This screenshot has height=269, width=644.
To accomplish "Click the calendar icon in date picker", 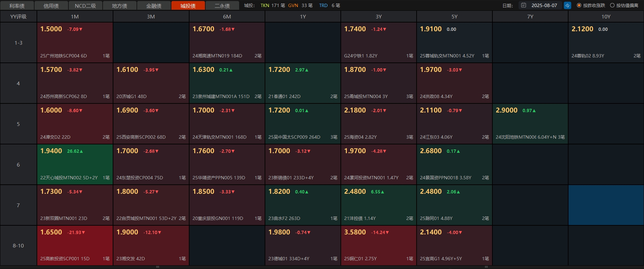I will [x=524, y=5].
